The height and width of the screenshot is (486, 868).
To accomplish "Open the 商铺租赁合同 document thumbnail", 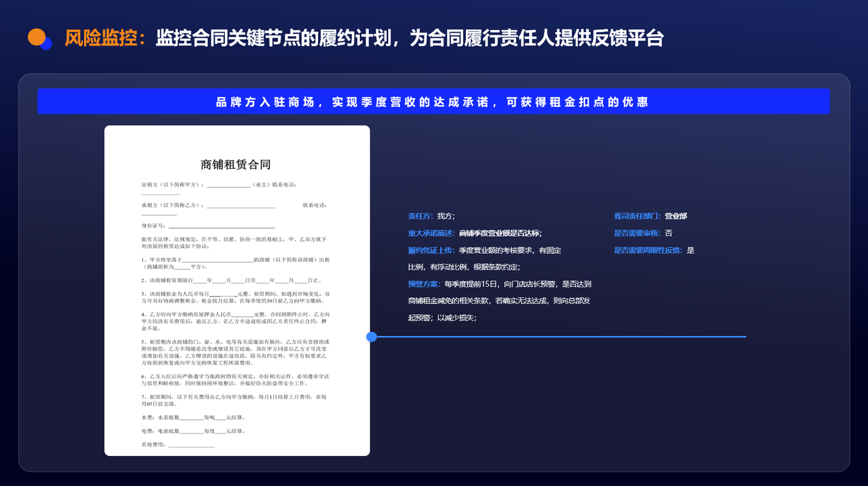I will point(237,291).
